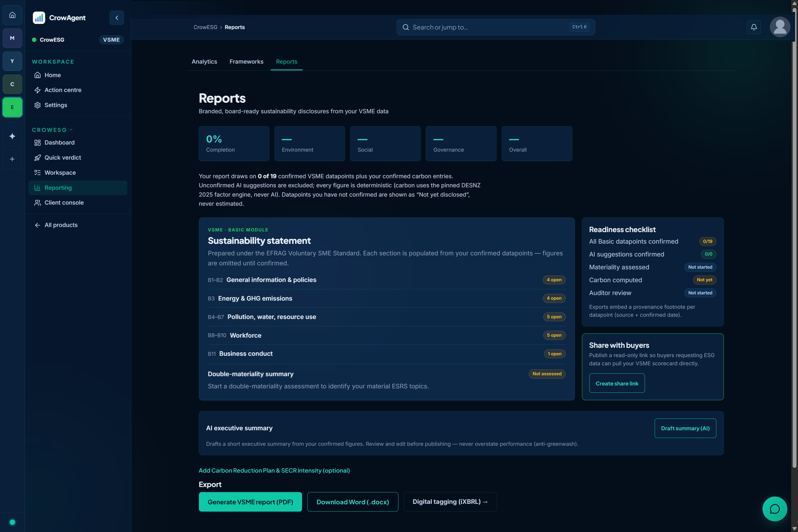Open the chat support bubble

point(775,509)
